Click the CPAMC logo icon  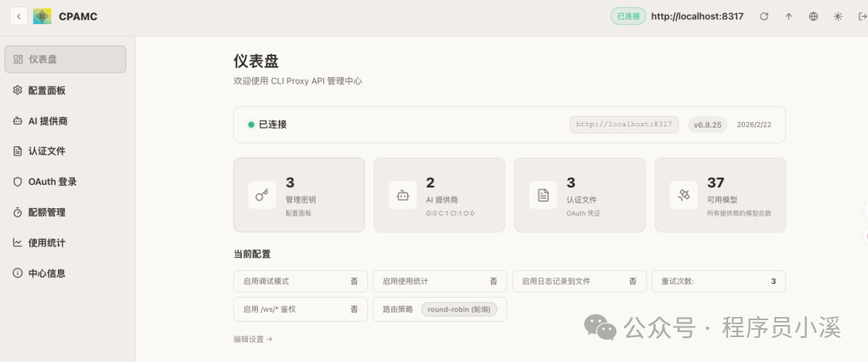tap(42, 17)
